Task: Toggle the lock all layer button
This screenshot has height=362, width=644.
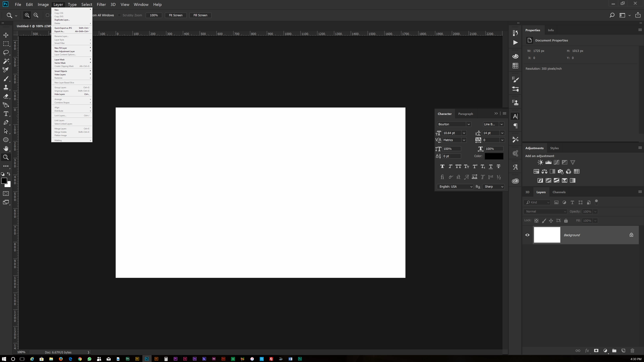Action: [566, 221]
